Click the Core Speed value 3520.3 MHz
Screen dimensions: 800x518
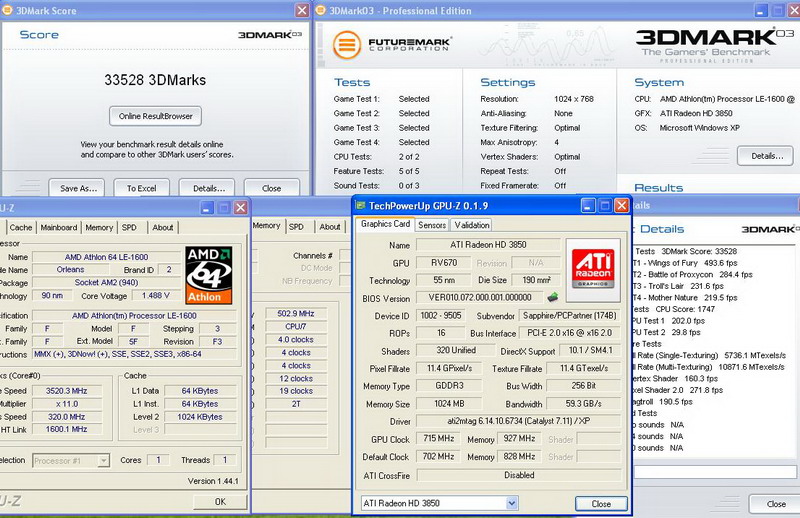66,391
